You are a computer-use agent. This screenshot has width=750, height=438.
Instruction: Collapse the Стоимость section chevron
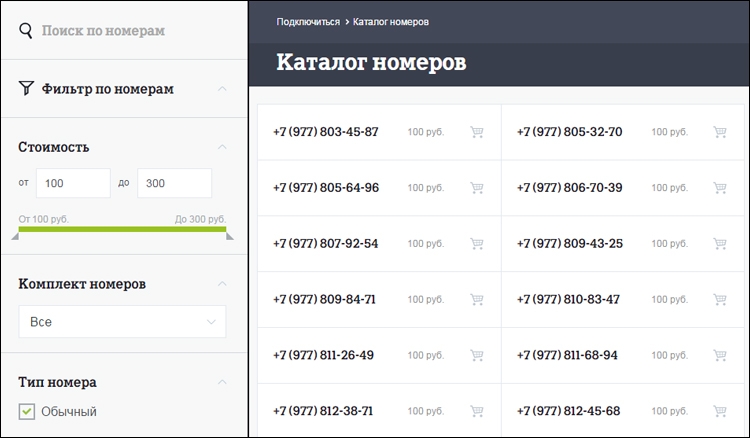point(222,147)
